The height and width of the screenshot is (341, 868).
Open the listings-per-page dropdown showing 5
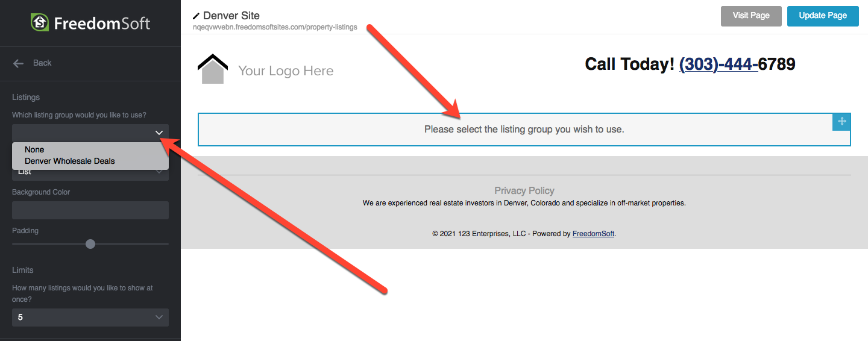[90, 317]
